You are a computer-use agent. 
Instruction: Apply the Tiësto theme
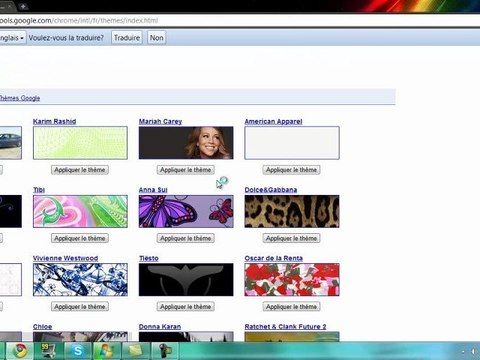(186, 306)
